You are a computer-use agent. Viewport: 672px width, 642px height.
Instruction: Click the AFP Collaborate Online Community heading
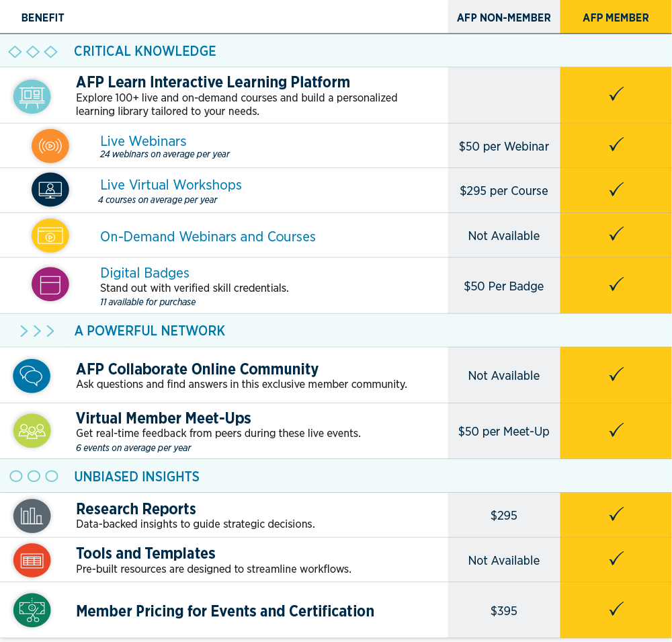[x=197, y=369]
